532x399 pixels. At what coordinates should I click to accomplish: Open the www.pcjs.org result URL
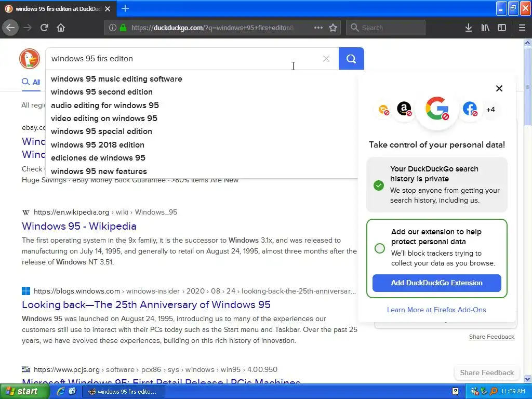(x=155, y=369)
